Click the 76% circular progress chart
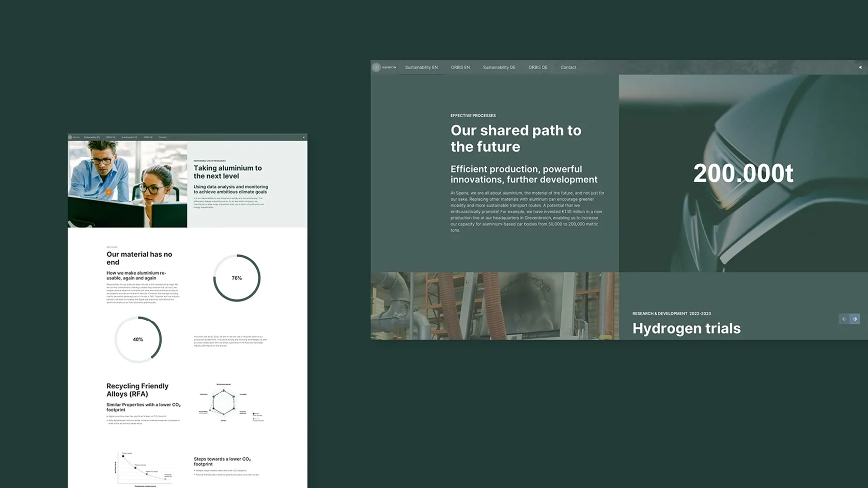This screenshot has height=488, width=868. pos(237,278)
